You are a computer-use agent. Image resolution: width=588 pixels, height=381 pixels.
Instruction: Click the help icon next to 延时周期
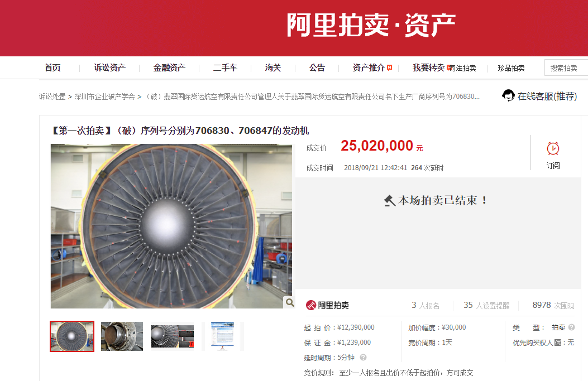pos(363,358)
